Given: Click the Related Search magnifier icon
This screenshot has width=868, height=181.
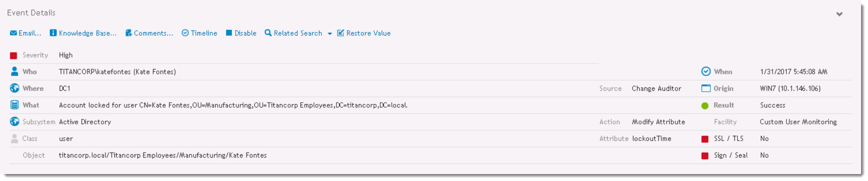Looking at the screenshot, I should [268, 33].
